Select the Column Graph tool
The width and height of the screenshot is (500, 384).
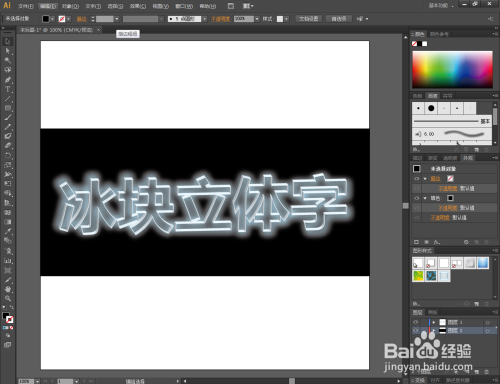pyautogui.click(x=8, y=260)
